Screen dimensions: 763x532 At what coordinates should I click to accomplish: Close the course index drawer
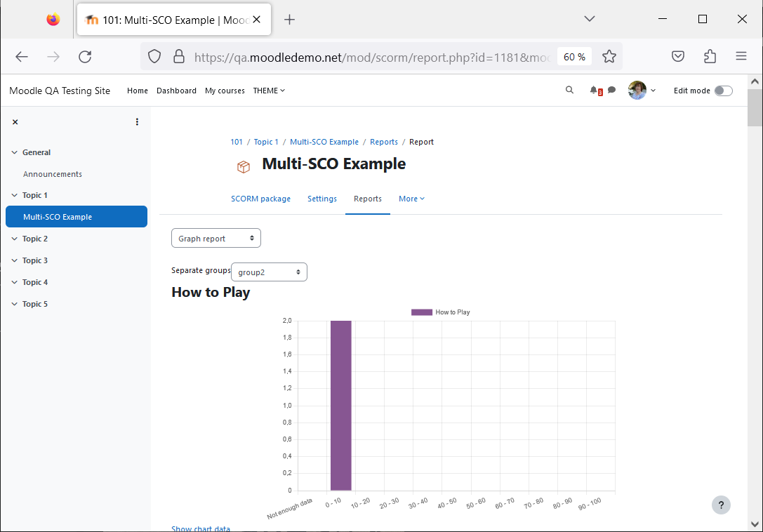[15, 122]
